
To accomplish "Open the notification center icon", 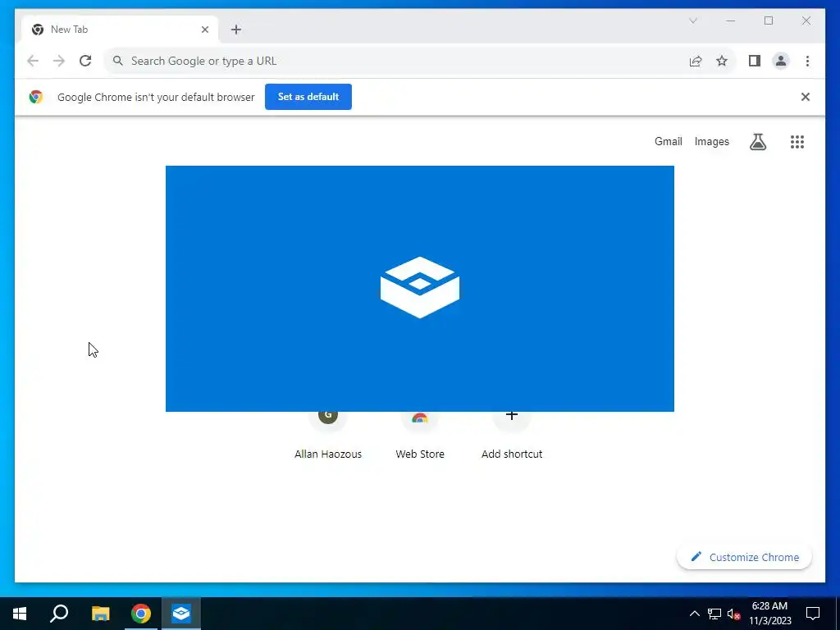I will [x=813, y=614].
